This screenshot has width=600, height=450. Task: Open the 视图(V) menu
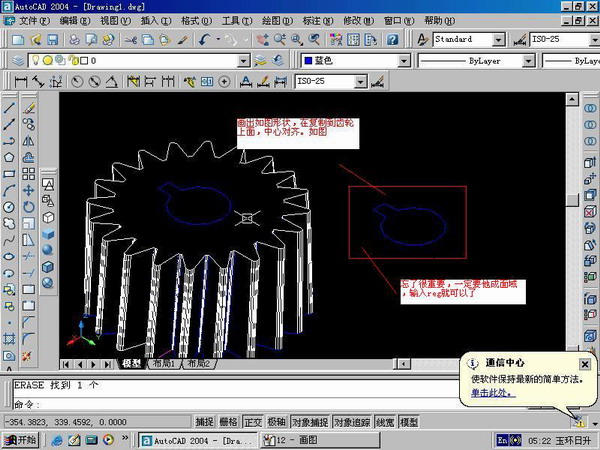point(115,20)
